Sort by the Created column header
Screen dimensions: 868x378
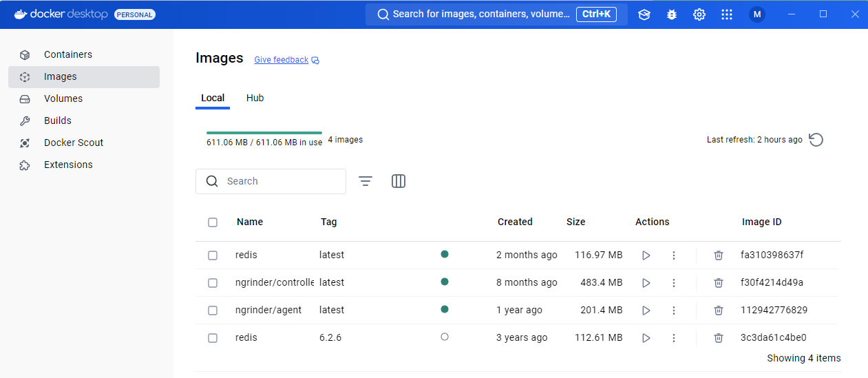click(515, 222)
